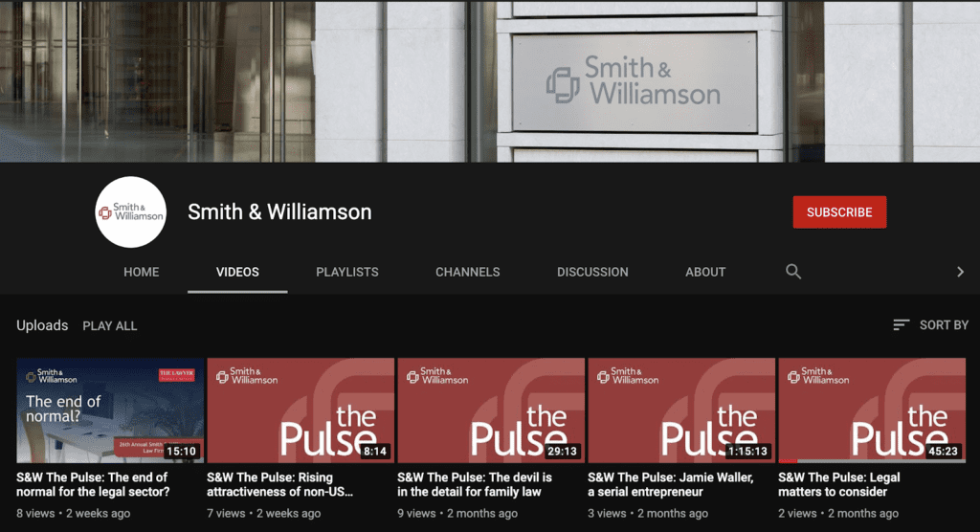Viewport: 980px width, 532px height.
Task: Open the channel search magnifier icon
Action: click(793, 272)
